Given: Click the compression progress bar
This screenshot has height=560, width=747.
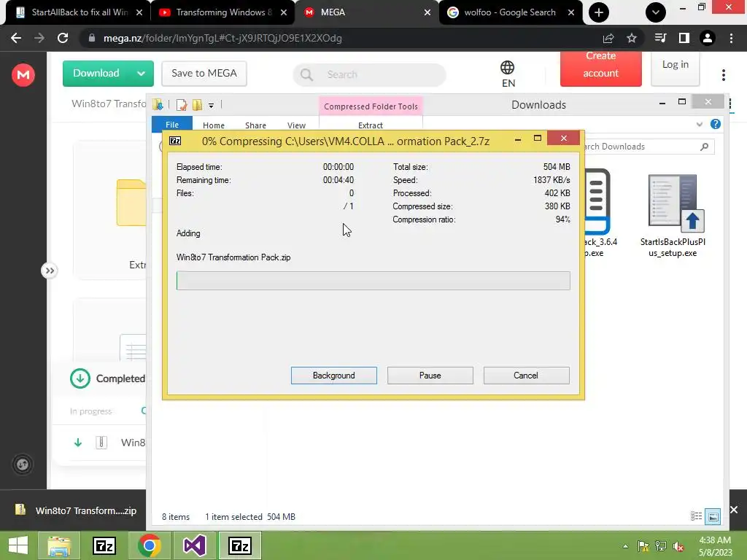Looking at the screenshot, I should 373,281.
